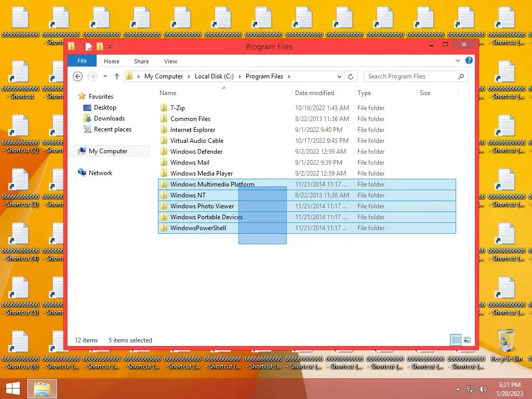532x399 pixels.
Task: Open the Recycle Bin on desktop
Action: [506, 345]
